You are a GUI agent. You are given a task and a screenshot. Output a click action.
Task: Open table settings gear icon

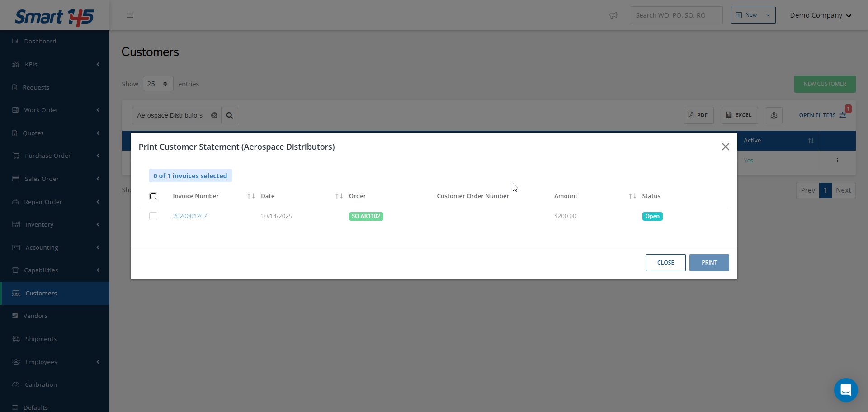tap(774, 115)
